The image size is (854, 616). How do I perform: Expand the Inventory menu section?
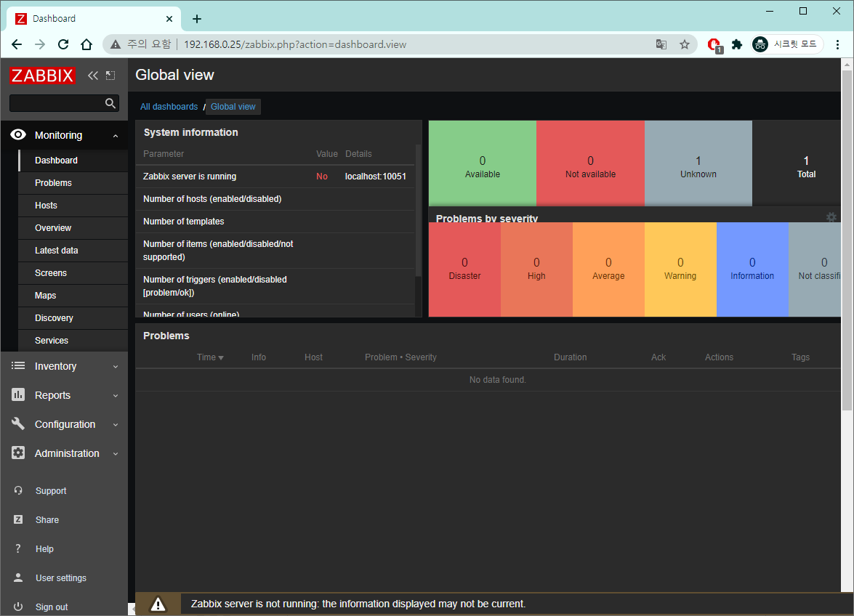[x=116, y=366]
